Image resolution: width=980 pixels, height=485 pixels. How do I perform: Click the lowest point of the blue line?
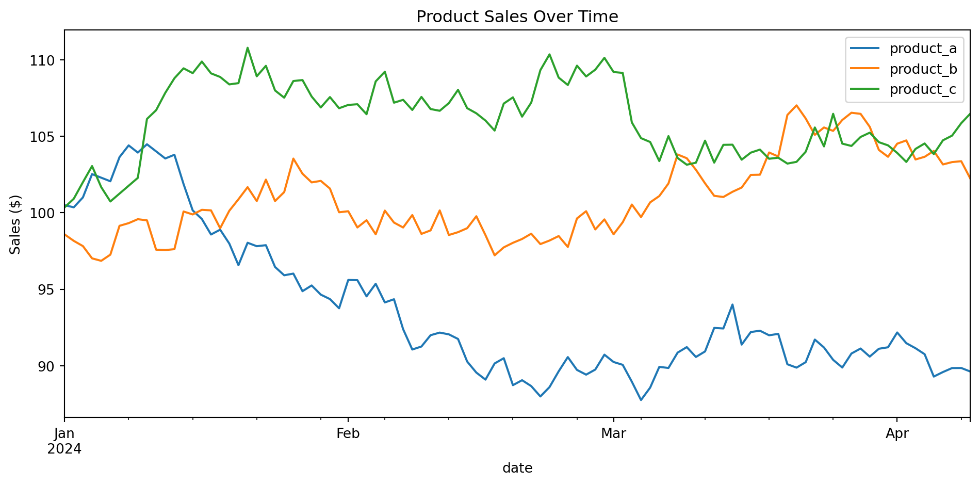[641, 400]
